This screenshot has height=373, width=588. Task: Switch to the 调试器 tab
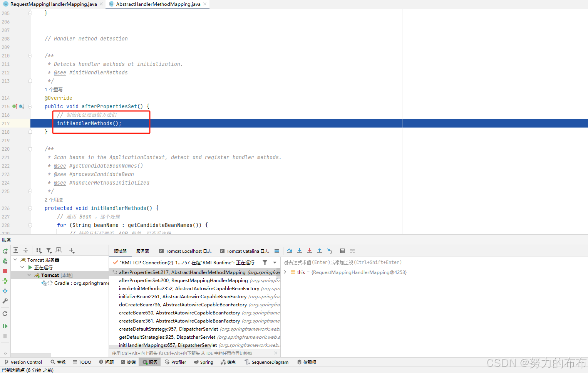coord(120,251)
